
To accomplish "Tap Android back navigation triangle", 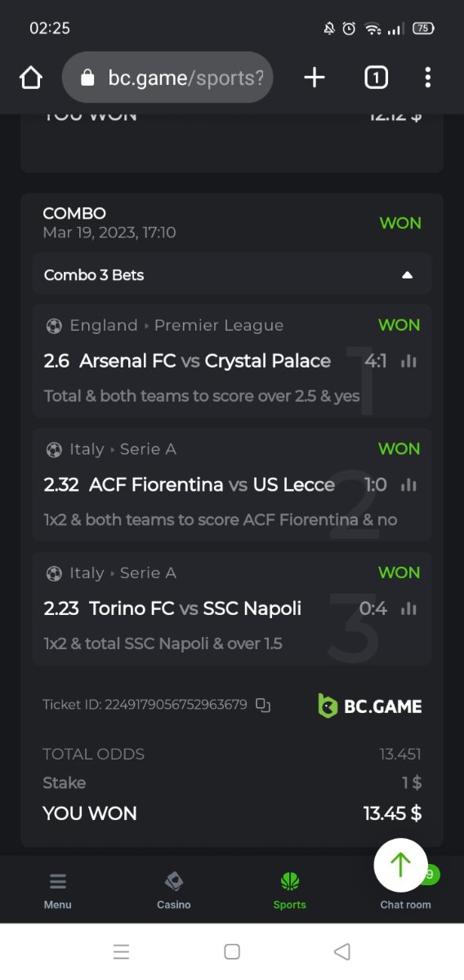I will click(x=343, y=951).
